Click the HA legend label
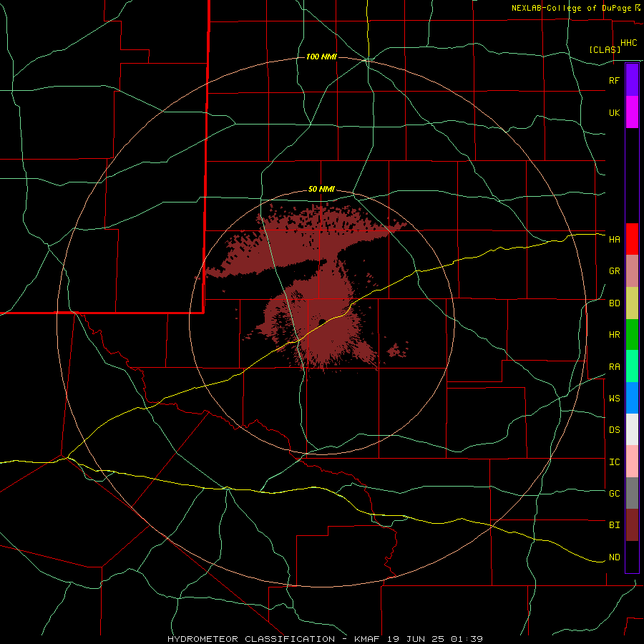The image size is (644, 644). [x=615, y=240]
